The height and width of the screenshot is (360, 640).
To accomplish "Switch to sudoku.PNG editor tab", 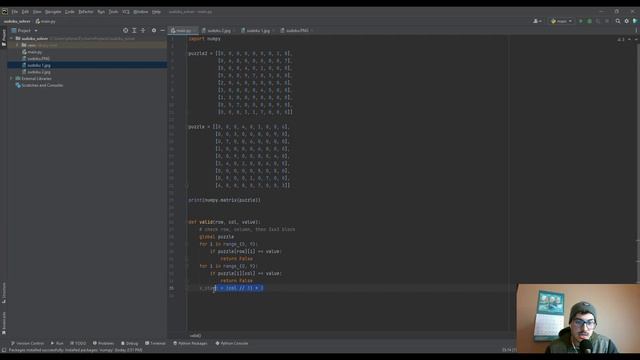I will pyautogui.click(x=297, y=31).
